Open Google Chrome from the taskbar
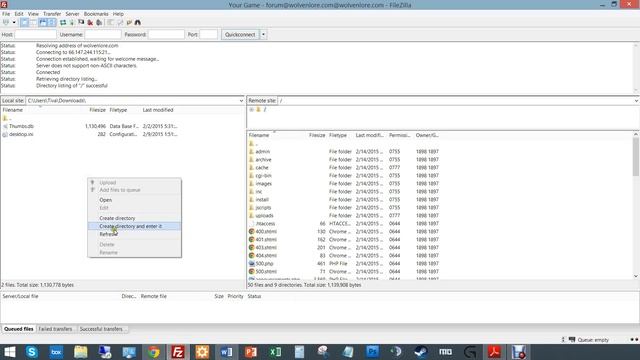 [153, 352]
